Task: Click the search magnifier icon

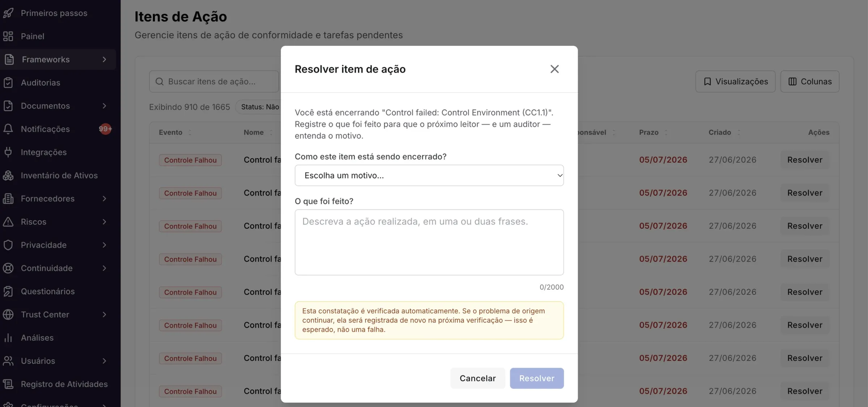Action: [x=159, y=81]
